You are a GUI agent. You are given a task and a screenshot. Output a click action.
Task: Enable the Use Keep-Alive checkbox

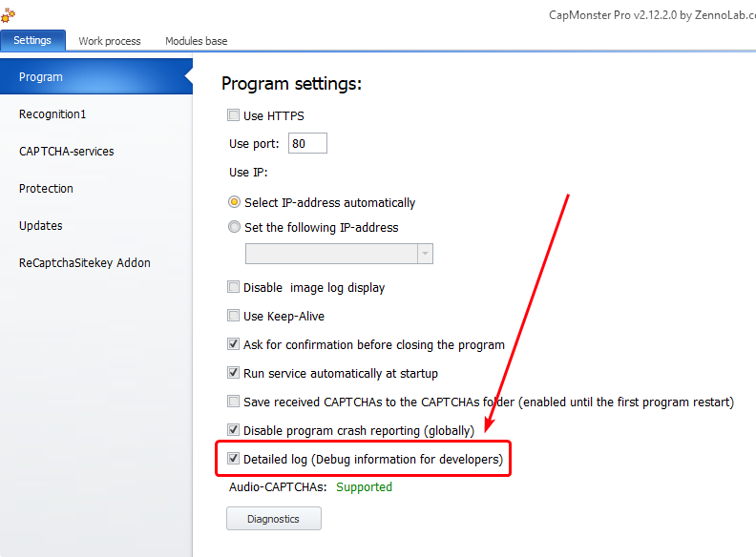(234, 316)
